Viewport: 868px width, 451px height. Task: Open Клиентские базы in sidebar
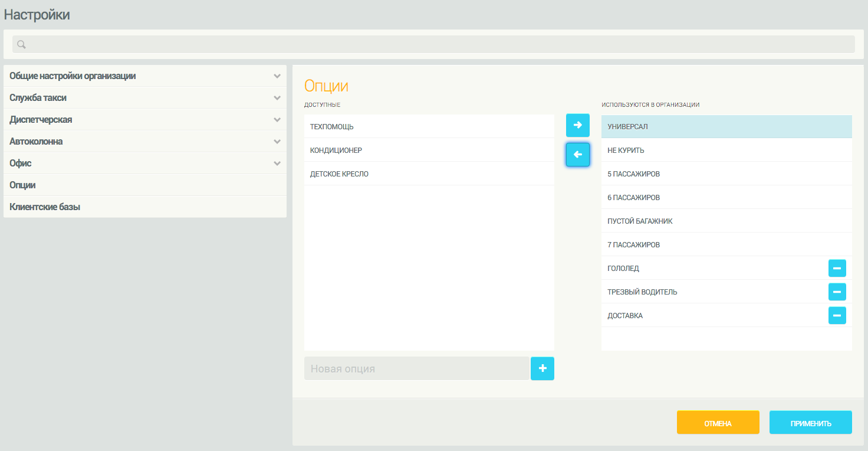coord(45,207)
